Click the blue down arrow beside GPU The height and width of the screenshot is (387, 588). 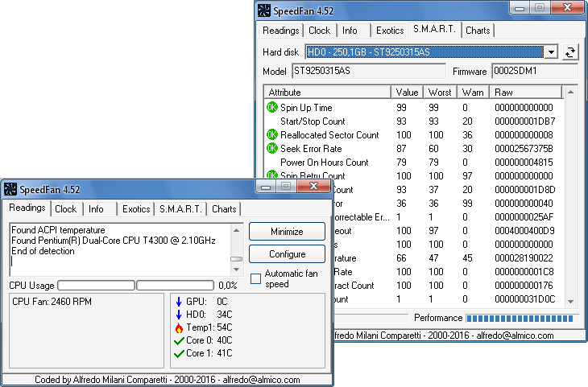(x=179, y=302)
